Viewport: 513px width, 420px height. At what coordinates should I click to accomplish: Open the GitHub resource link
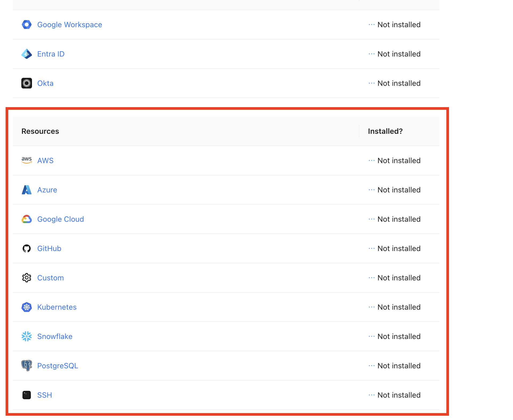tap(49, 248)
